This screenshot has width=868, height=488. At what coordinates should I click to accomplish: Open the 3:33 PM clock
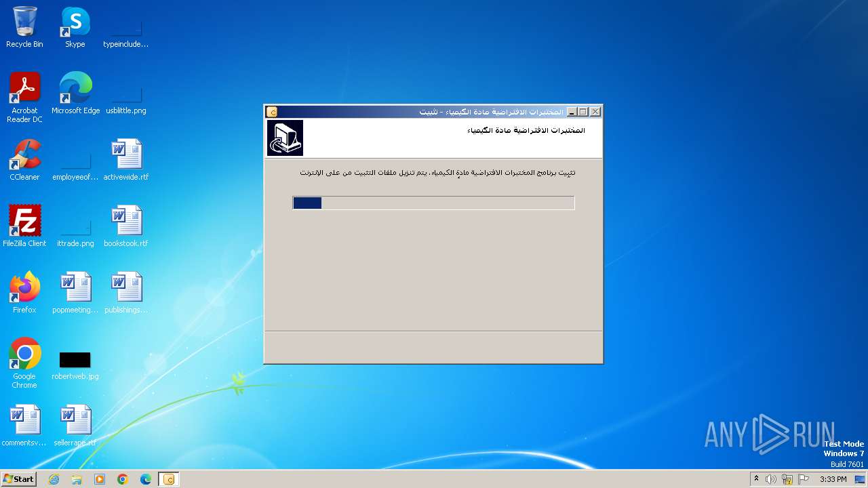point(833,479)
